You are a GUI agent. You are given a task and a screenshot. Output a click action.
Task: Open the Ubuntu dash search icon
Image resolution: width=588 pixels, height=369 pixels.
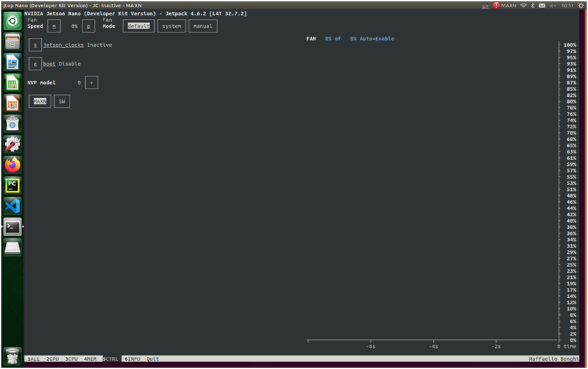[12, 20]
